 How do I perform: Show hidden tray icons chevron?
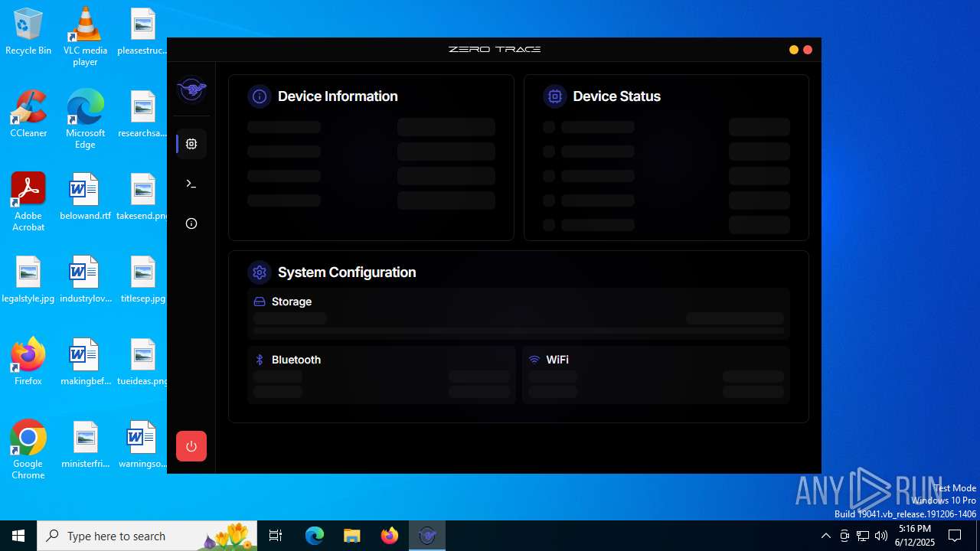pos(826,536)
